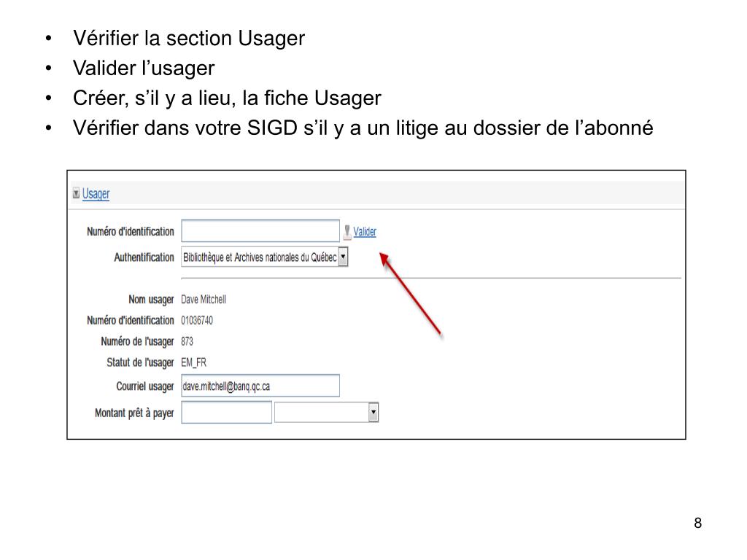Click the Montant prêt à payer label
747x560 pixels.
(x=134, y=413)
